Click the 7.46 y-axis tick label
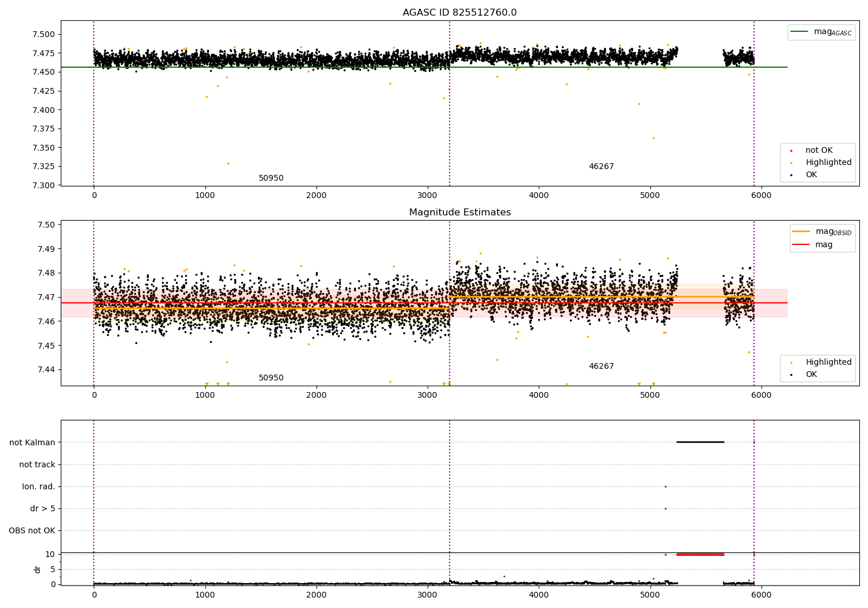868x608 pixels. [x=46, y=321]
